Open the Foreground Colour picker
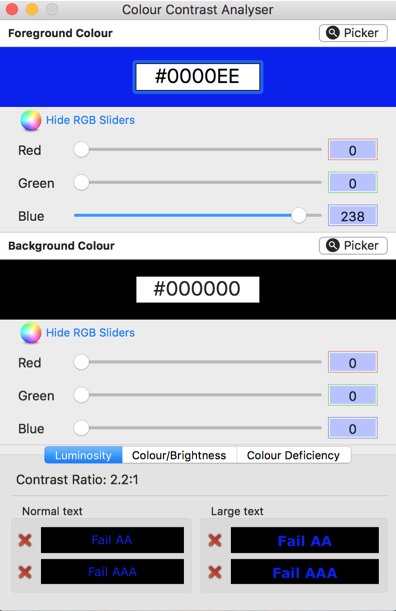The height and width of the screenshot is (611, 396). 353,33
